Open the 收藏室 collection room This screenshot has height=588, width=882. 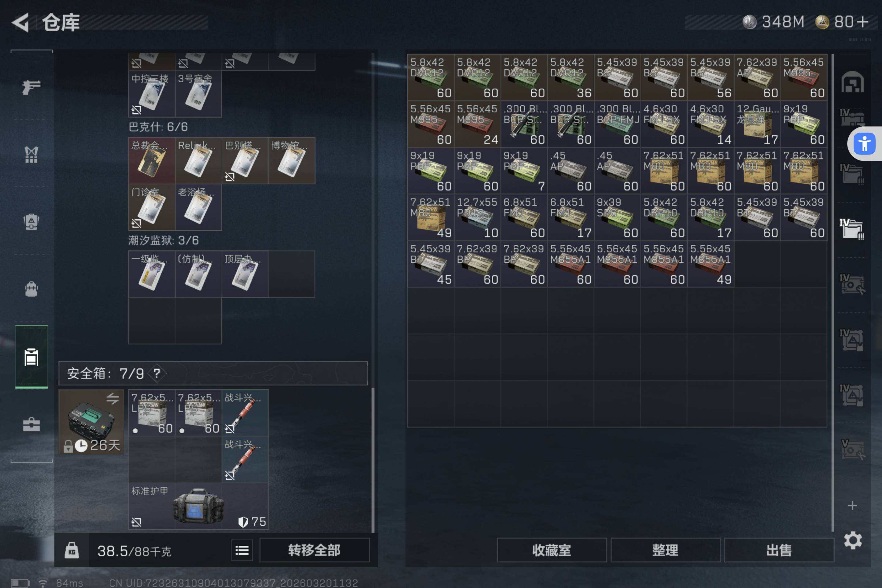(x=551, y=550)
